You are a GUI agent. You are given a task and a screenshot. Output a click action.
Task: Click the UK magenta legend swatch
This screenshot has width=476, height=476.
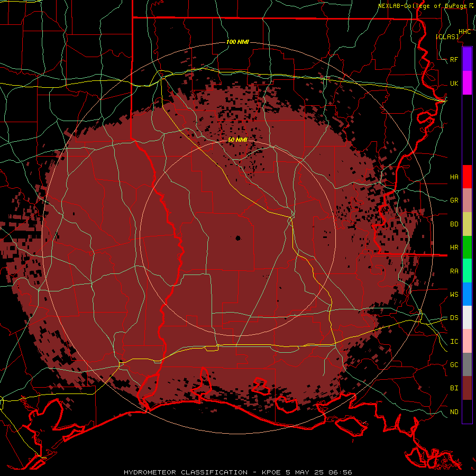tap(467, 83)
